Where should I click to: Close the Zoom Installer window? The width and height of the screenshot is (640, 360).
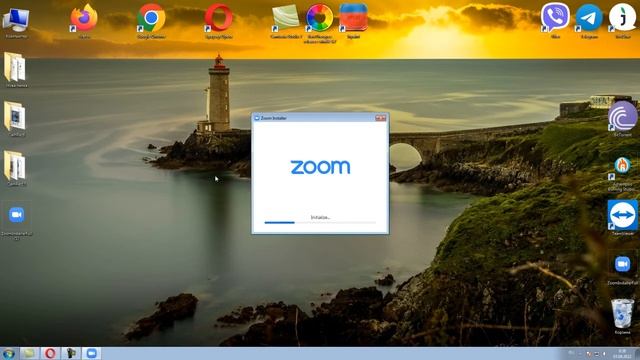tap(380, 118)
